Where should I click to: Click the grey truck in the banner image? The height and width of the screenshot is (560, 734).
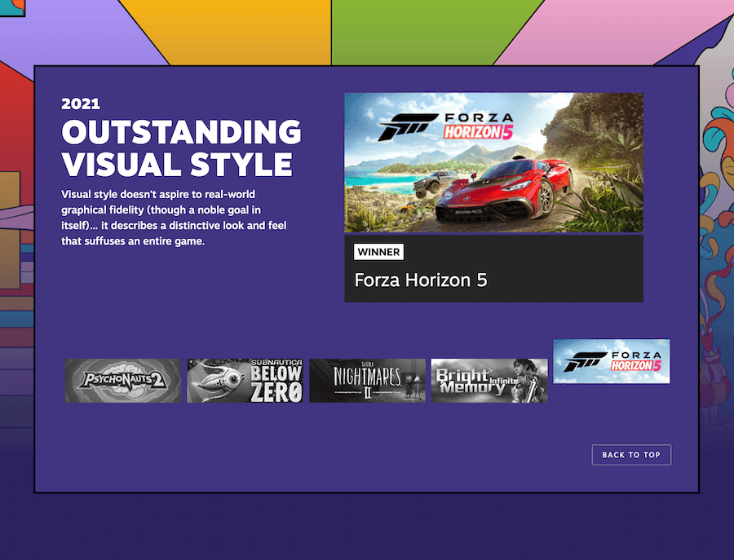pos(435,183)
